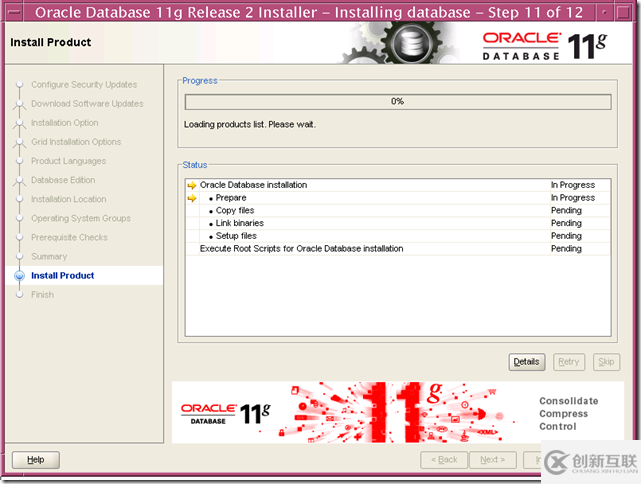This screenshot has width=641, height=484.
Task: Click the Oracle 11g banner logo at bottom
Action: pos(226,414)
